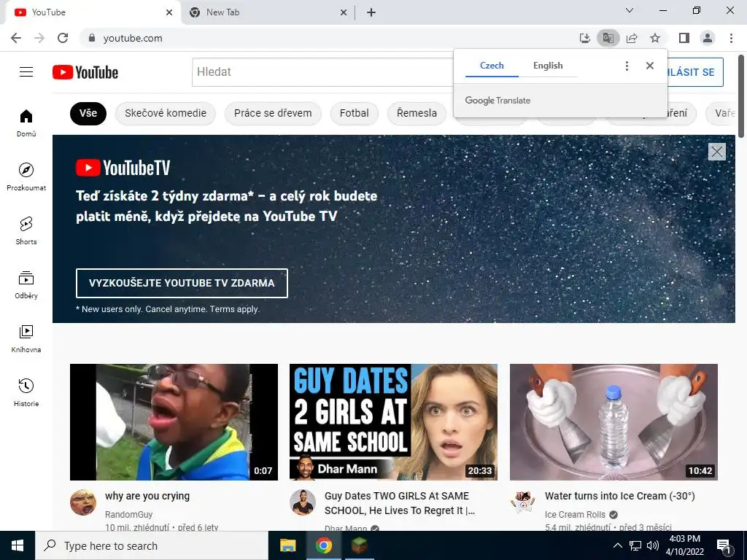Select the Fotbal filter chip
Screen dimensions: 747x560
tap(354, 113)
